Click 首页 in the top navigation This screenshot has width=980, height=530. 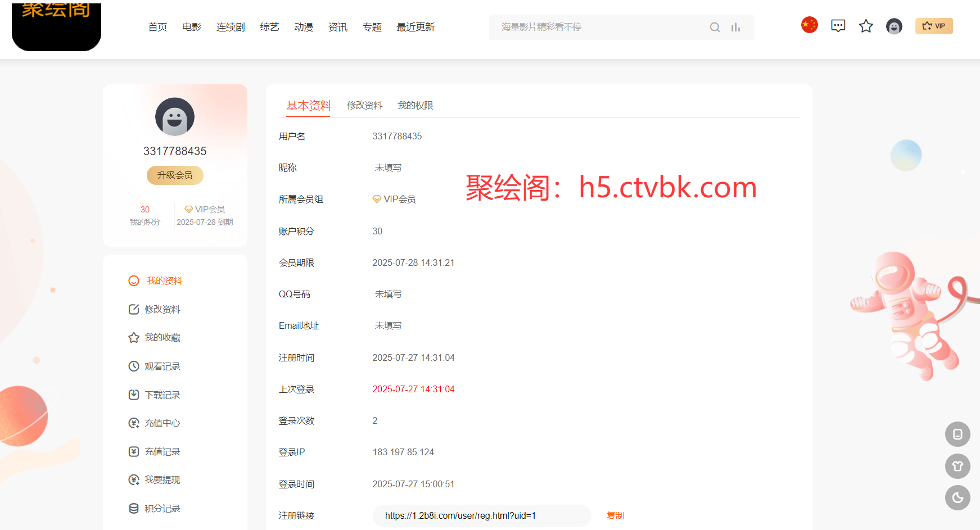tap(157, 26)
